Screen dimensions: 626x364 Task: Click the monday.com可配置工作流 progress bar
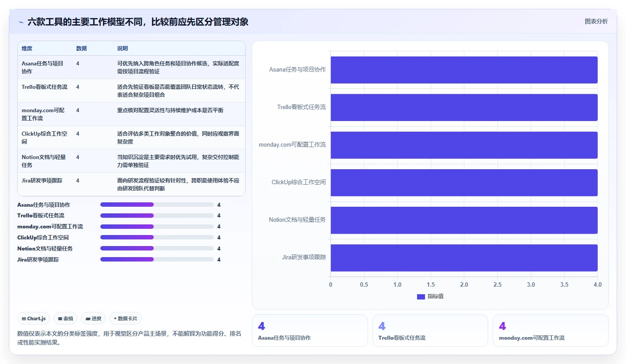[x=157, y=227]
